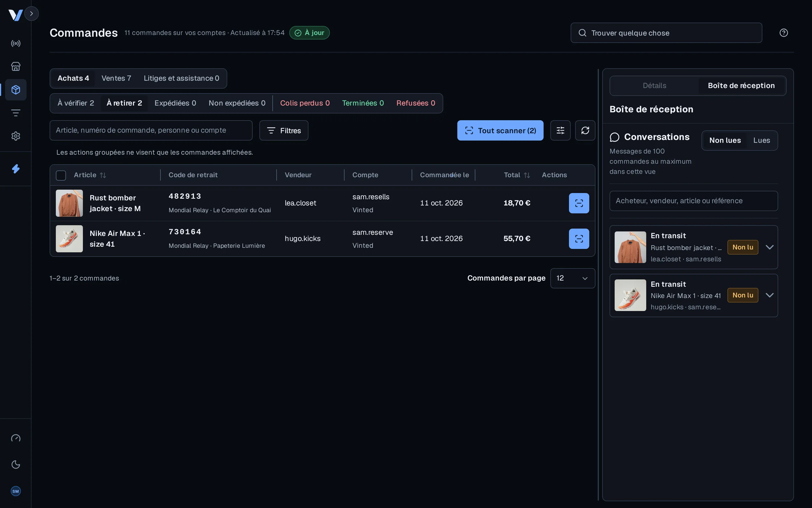
Task: Select the orders package sidebar icon
Action: coord(16,90)
